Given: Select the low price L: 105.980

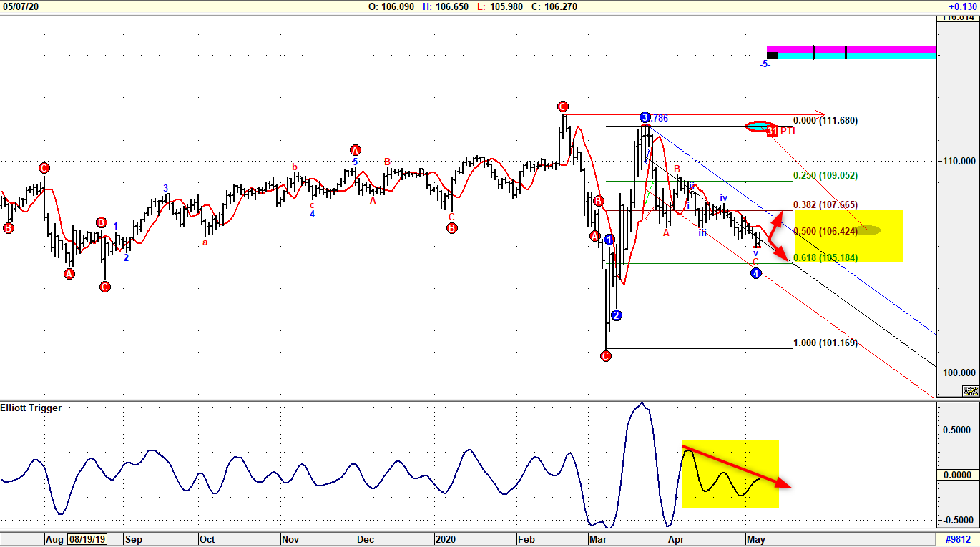Looking at the screenshot, I should pos(500,6).
